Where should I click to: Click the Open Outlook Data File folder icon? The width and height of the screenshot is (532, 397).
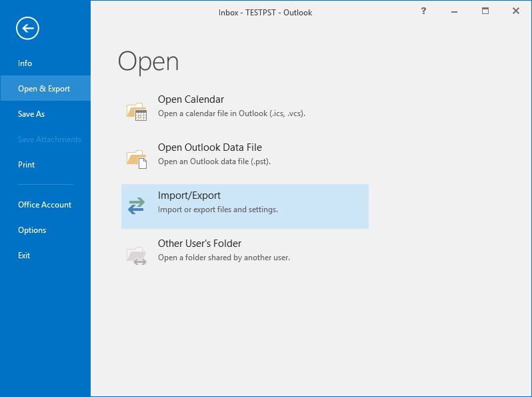(x=137, y=159)
